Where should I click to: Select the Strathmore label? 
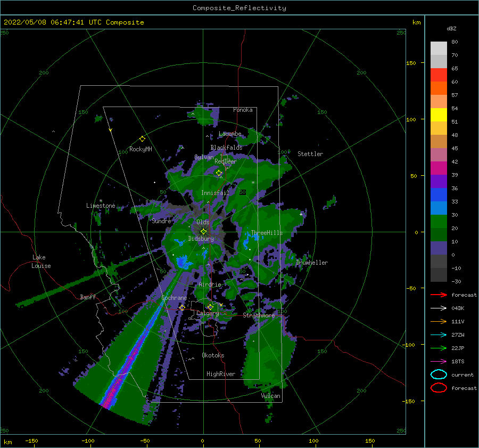259,315
